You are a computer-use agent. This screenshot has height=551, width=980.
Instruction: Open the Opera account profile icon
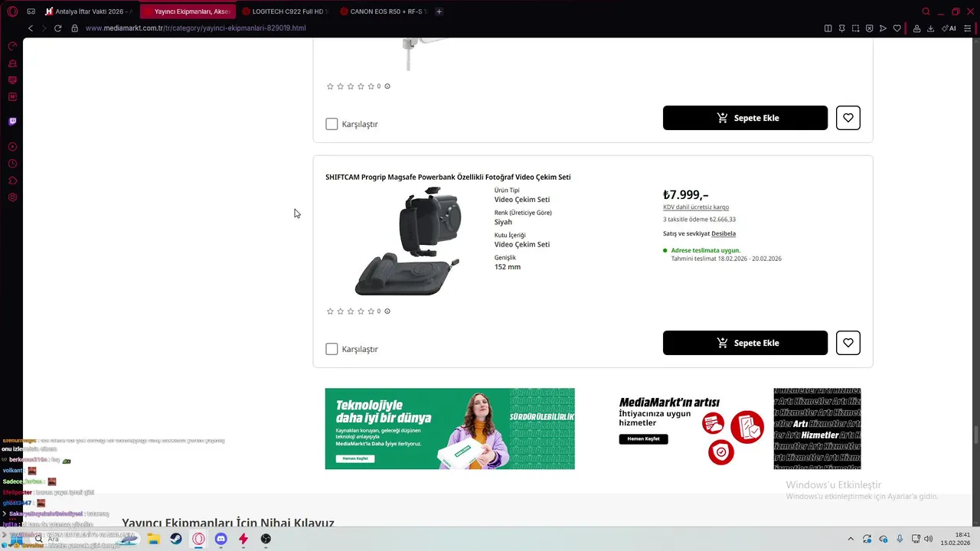(916, 28)
